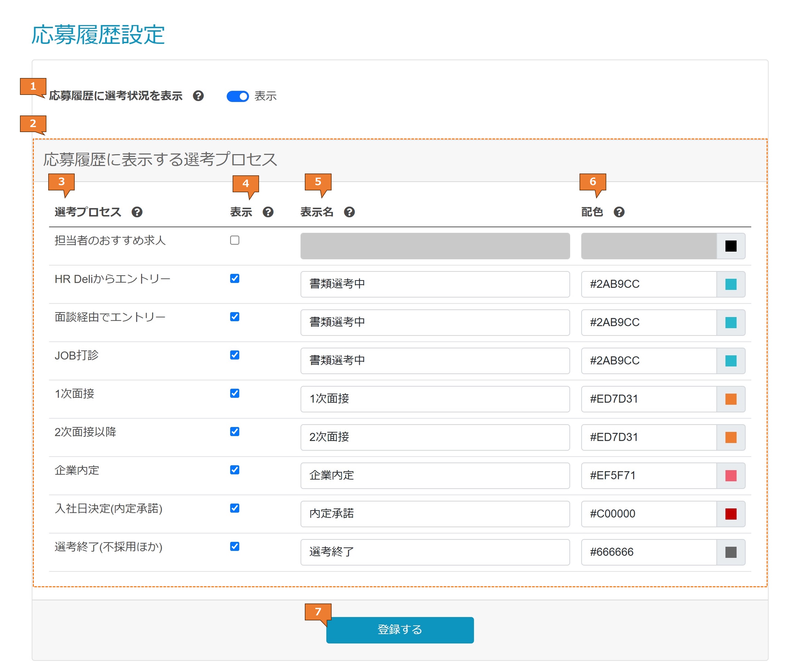
Task: Click the 応募履歴に表示する選考プロセス section heading
Action: (x=160, y=160)
